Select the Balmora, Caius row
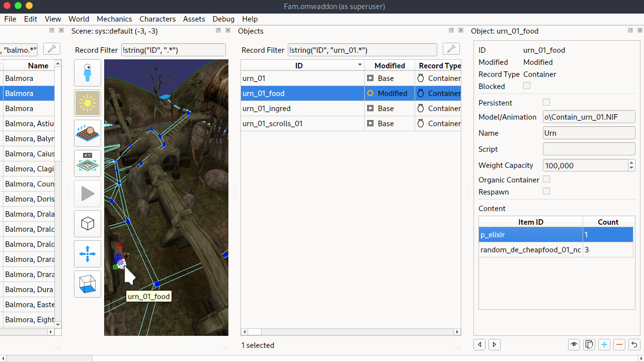 pos(27,154)
